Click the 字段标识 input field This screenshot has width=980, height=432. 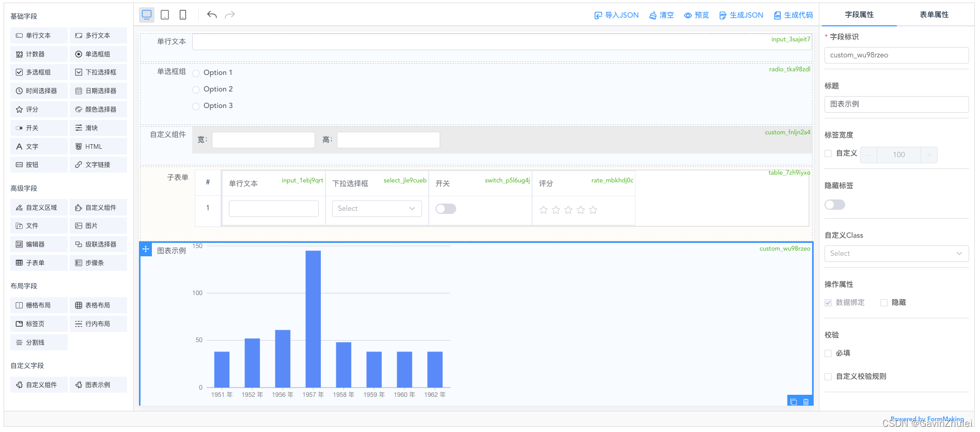coord(896,55)
